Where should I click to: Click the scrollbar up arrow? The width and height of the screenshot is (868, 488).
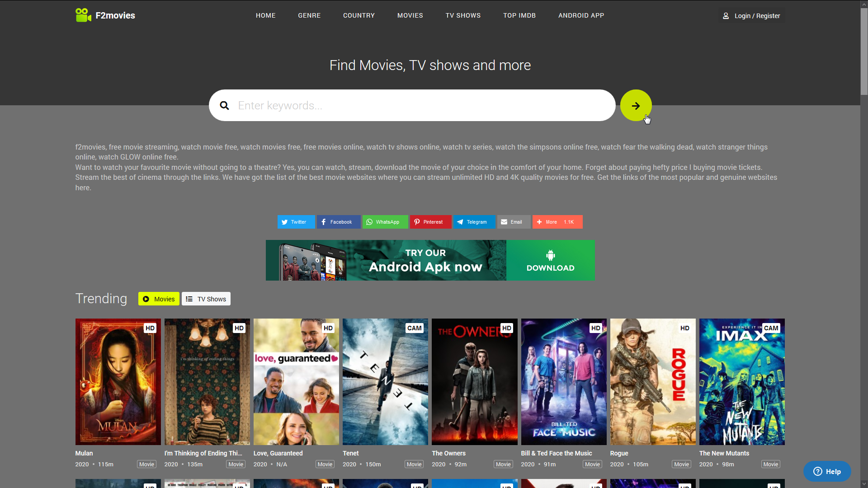864,4
